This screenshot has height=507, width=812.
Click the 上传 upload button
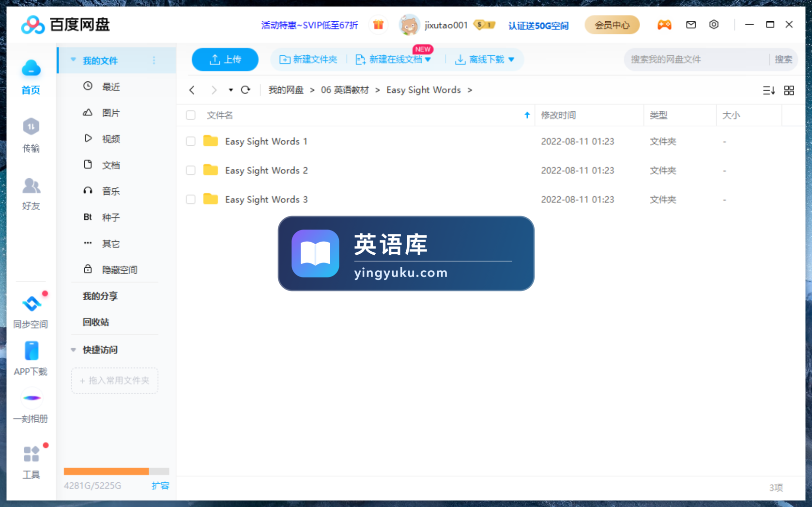(x=225, y=60)
